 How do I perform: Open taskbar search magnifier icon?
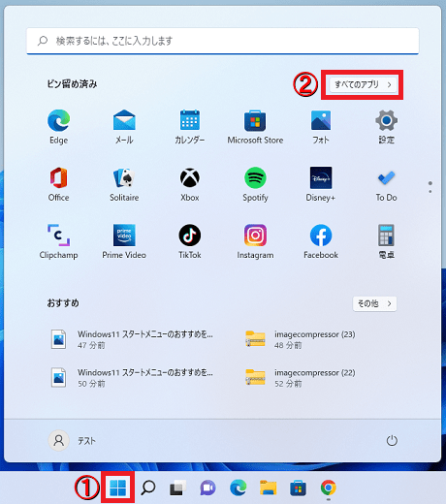click(x=148, y=488)
